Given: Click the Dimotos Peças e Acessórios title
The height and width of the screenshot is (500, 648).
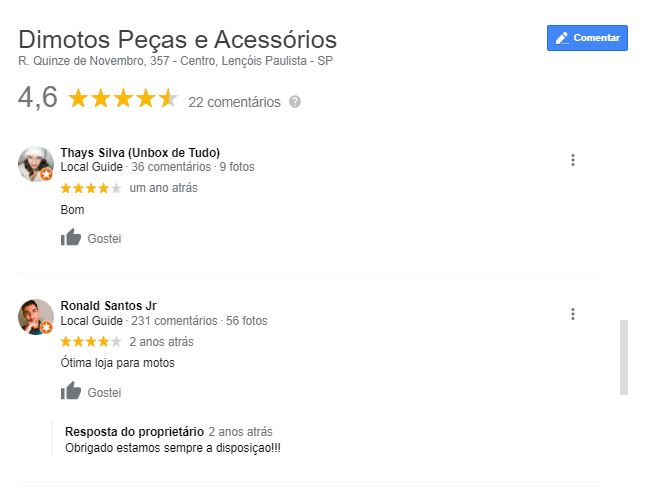Looking at the screenshot, I should [178, 40].
